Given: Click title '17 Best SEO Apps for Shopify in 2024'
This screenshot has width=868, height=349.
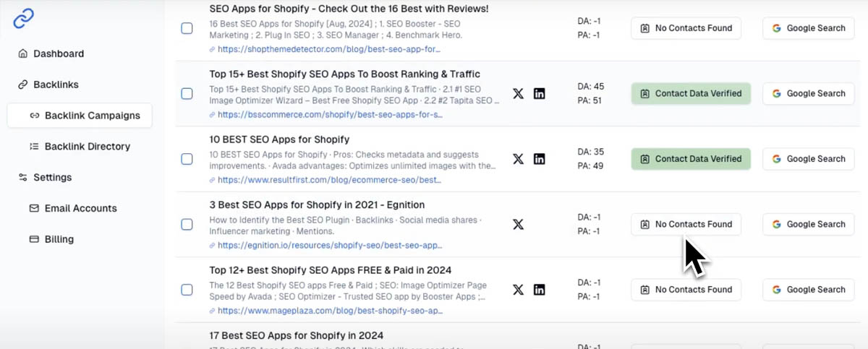Looking at the screenshot, I should pos(296,335).
